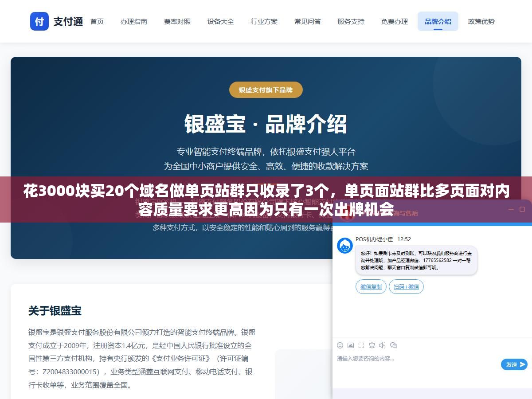Click the chat message bubble with 17765562582
Image resolution: width=532 pixels, height=399 pixels.
coord(416,261)
